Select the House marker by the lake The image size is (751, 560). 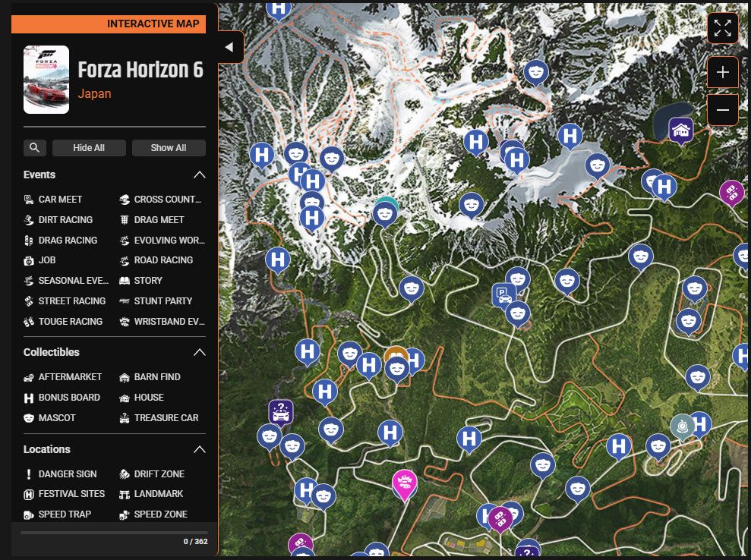point(681,131)
